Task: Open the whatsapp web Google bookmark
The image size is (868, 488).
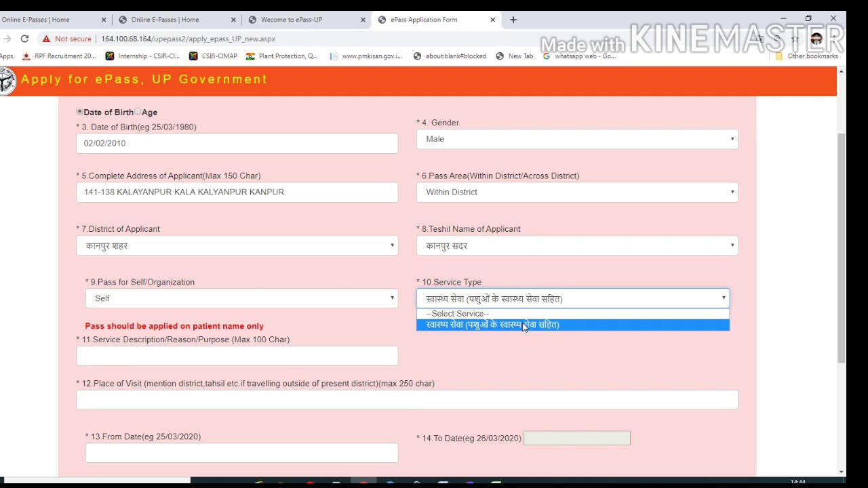Action: [578, 56]
